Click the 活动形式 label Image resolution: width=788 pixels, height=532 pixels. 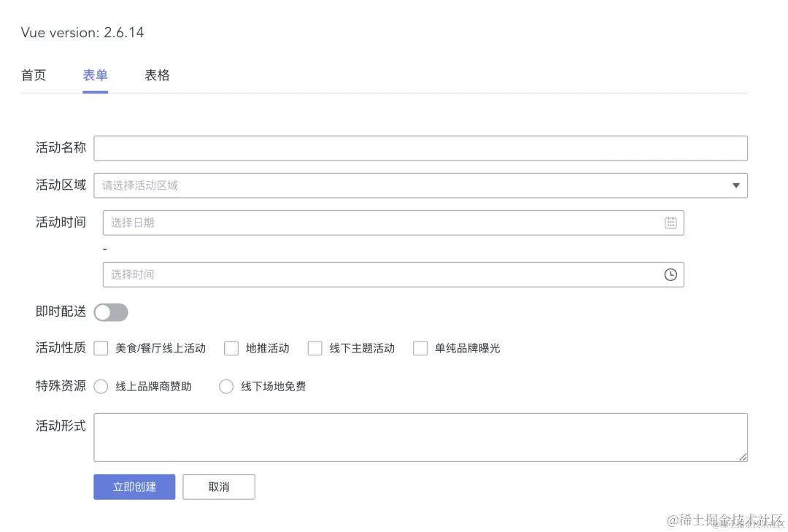61,426
